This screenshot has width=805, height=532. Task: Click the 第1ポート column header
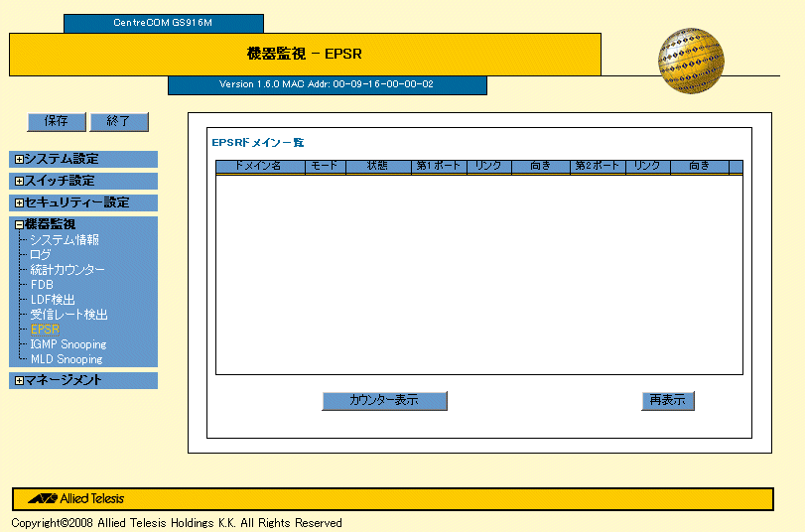pos(439,167)
